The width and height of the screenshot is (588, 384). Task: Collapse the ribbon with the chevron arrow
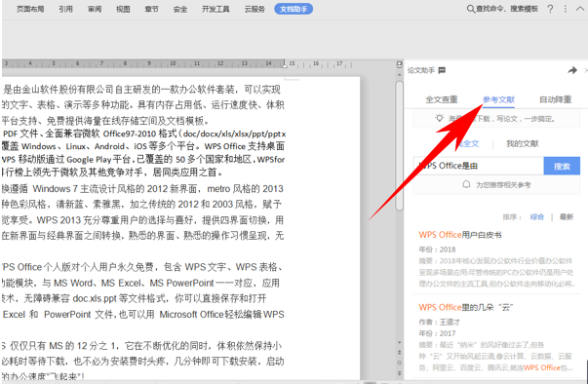click(580, 9)
